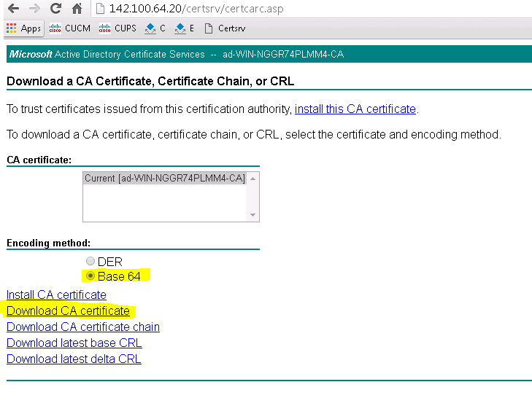This screenshot has height=398, width=532.
Task: Click the install this CA certificate link
Action: click(x=355, y=109)
